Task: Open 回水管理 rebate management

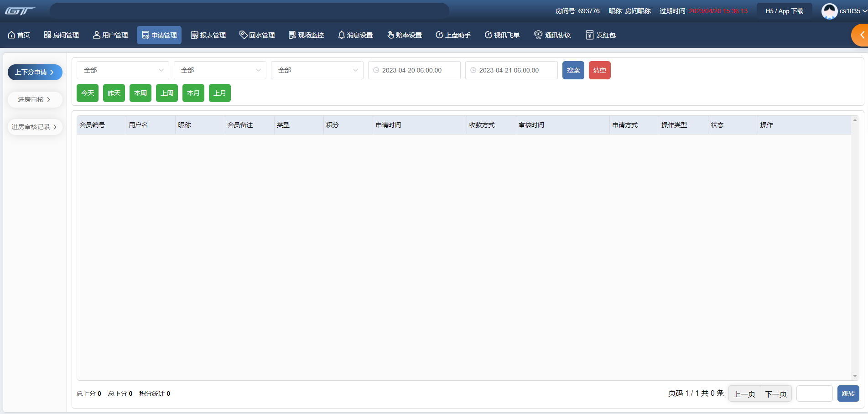Action: (x=257, y=35)
